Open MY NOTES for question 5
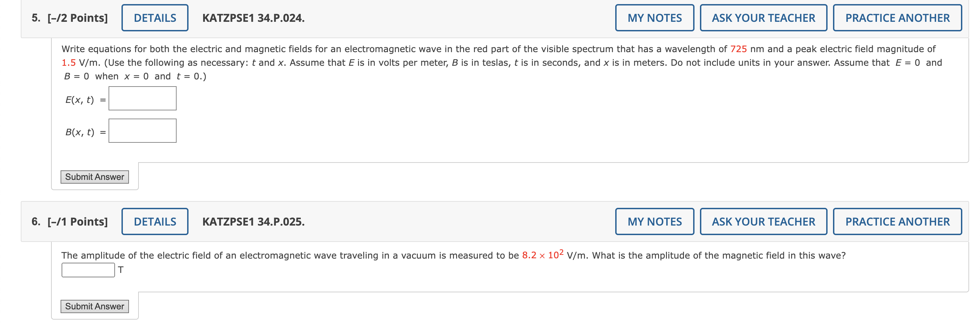Screen dimensions: 980x323 pos(654,17)
